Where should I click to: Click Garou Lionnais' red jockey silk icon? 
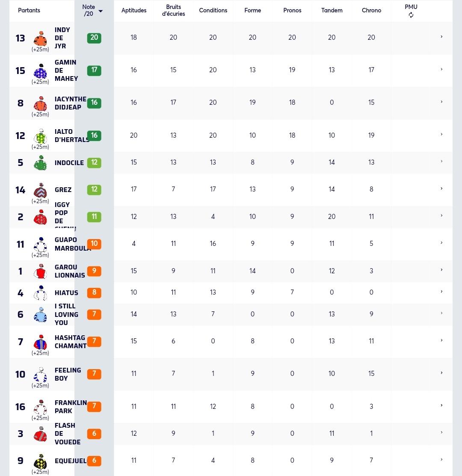(40, 272)
